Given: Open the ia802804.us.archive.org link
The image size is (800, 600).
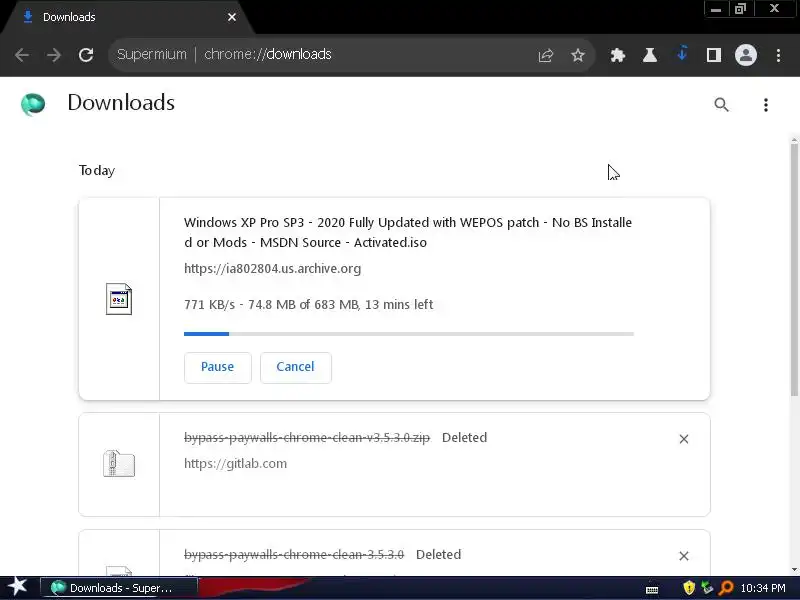Looking at the screenshot, I should (272, 268).
